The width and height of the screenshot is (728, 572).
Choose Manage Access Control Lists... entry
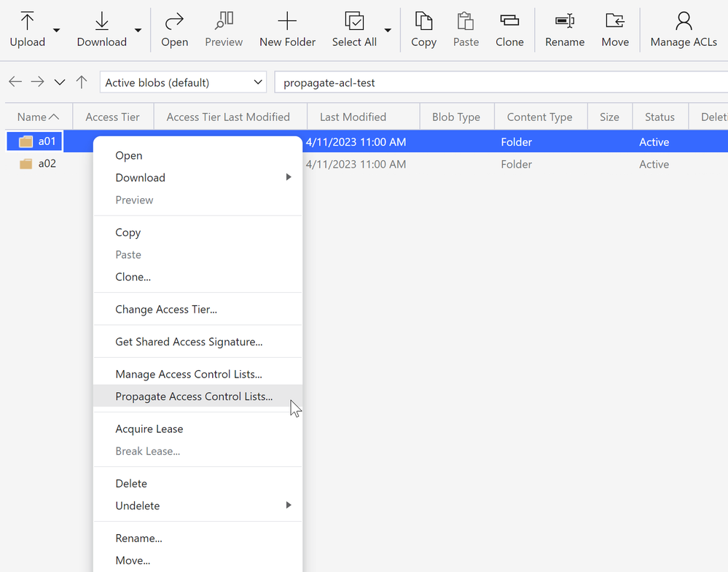(197, 375)
